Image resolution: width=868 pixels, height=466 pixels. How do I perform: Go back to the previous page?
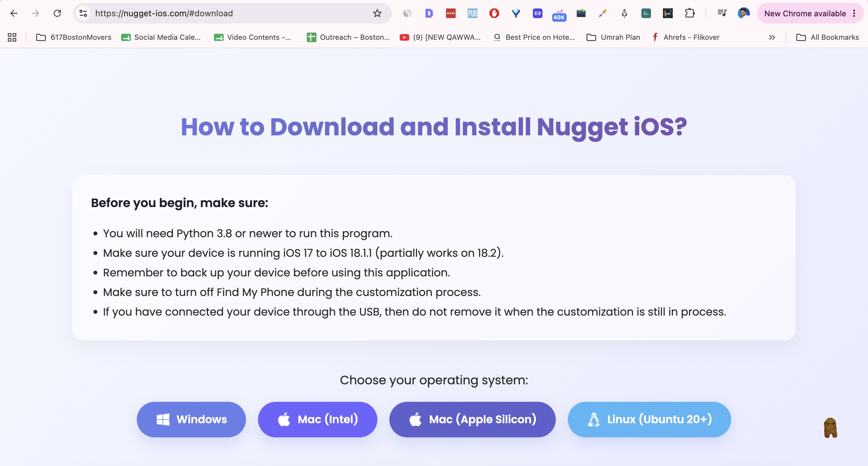click(x=14, y=13)
